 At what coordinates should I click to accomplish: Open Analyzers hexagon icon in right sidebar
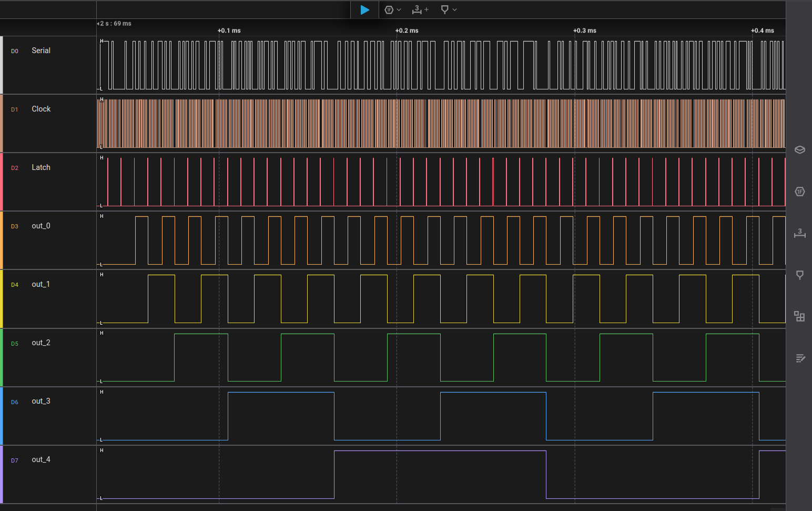pos(799,192)
